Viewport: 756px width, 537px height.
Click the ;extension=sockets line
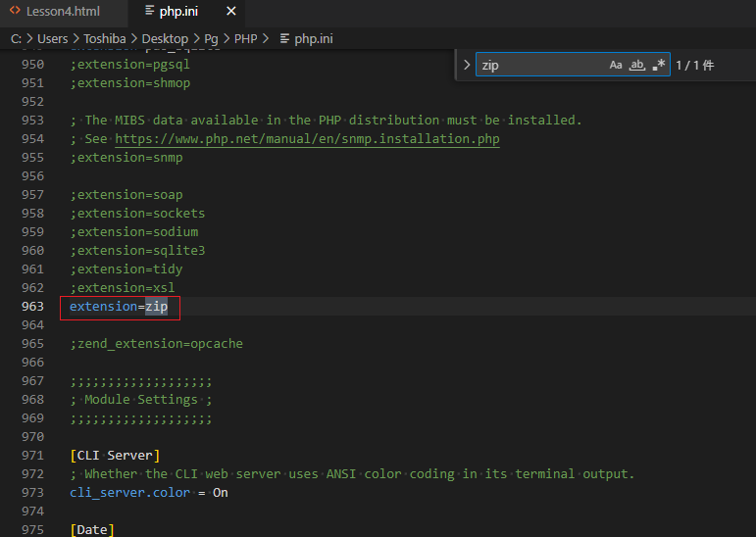tap(137, 213)
